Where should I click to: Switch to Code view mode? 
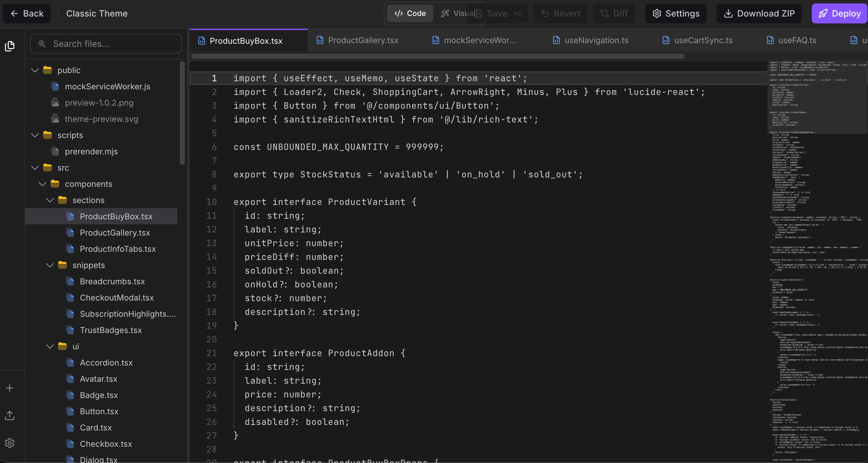tap(410, 13)
